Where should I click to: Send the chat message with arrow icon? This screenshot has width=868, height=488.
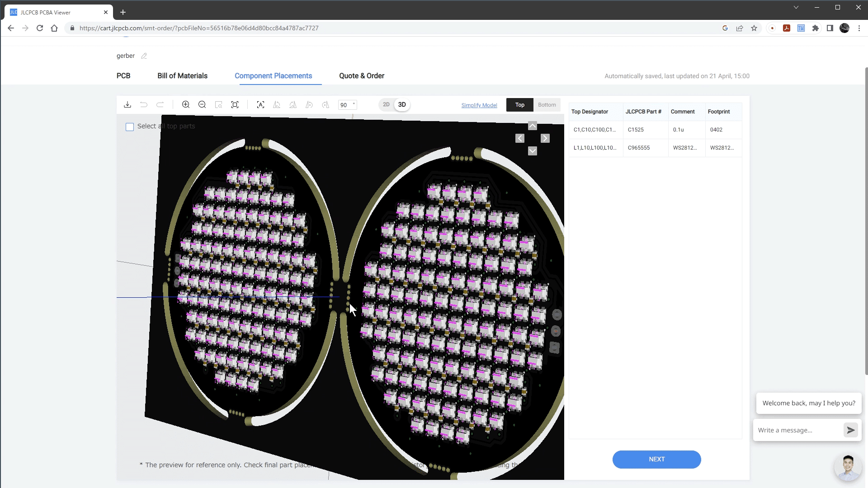click(x=850, y=430)
